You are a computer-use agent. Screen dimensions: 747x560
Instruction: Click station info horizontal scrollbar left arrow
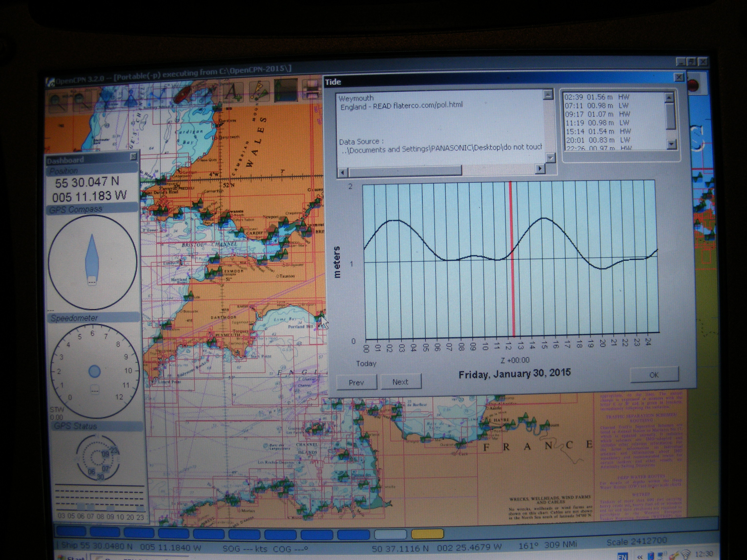[343, 173]
